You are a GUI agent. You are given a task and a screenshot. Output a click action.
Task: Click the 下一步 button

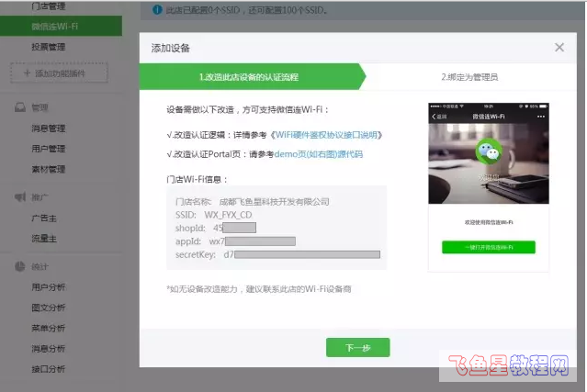[x=358, y=348]
